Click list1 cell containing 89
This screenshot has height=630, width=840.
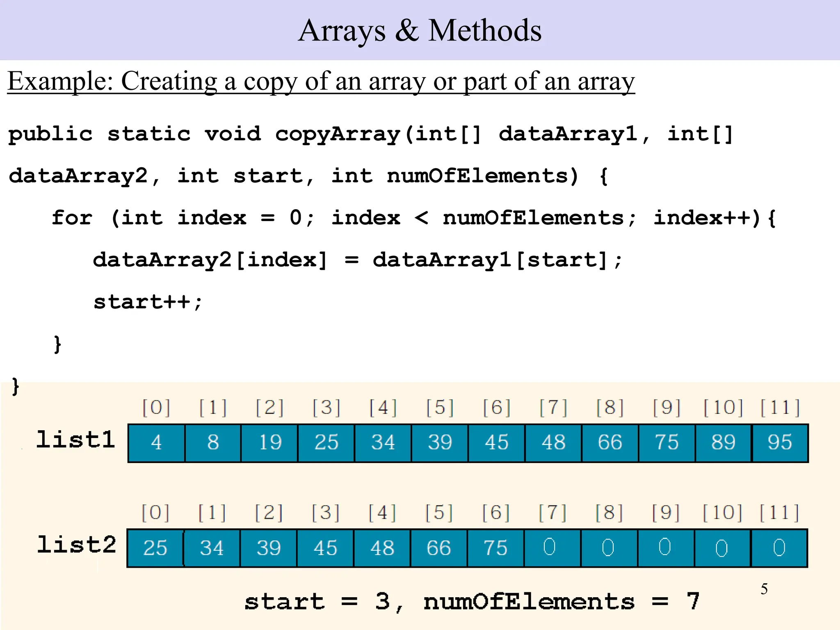[724, 443]
